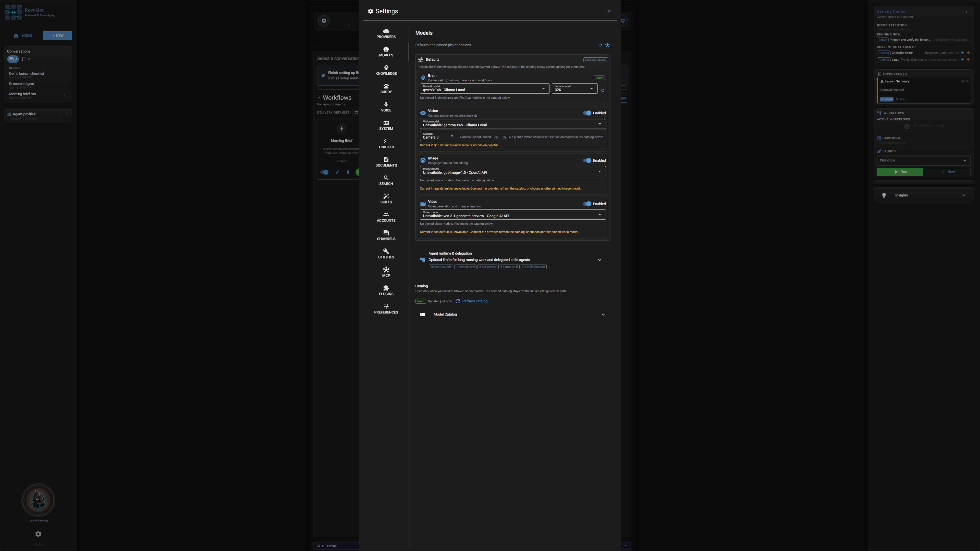View the Checklist editor agent eye icon
Screen dimensions: 980x551
pyautogui.click(x=962, y=53)
